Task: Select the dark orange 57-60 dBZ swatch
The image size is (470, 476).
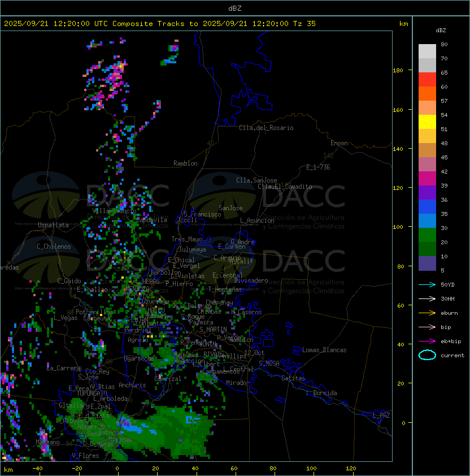Action: point(427,93)
